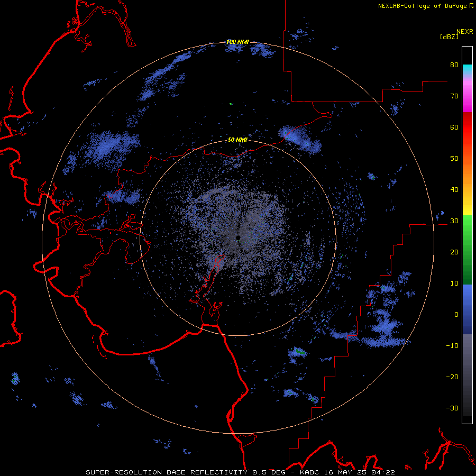The image size is (476, 476).
Task: Click the 70 value on the dBZ scale
Action: pos(454,96)
